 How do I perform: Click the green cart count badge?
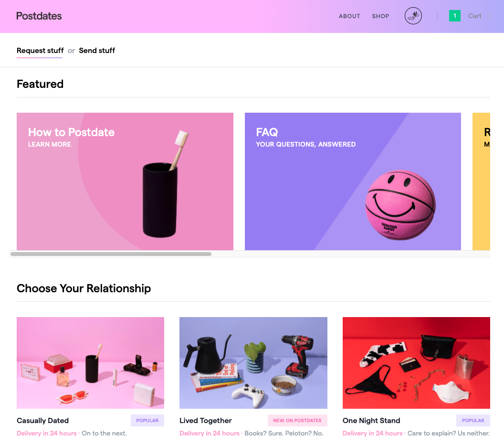[x=454, y=16]
